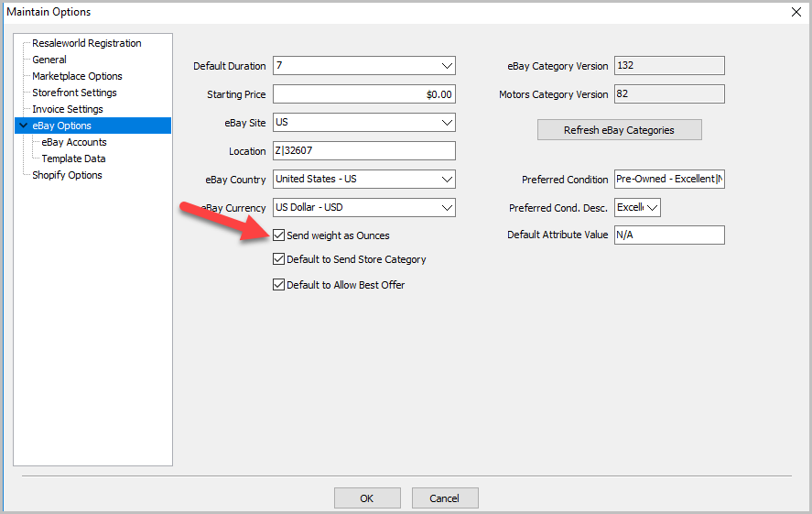Screen dimensions: 812x514
Task: Click the Location input field
Action: 364,151
